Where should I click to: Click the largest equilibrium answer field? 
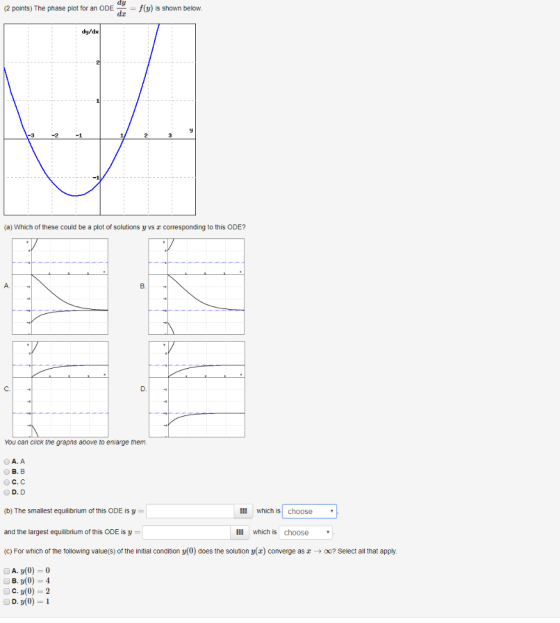[x=187, y=532]
